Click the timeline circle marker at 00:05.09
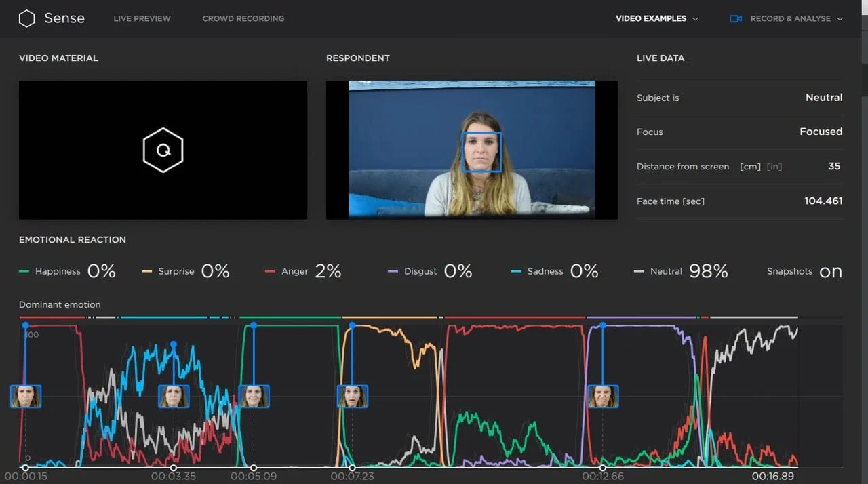 pyautogui.click(x=254, y=468)
